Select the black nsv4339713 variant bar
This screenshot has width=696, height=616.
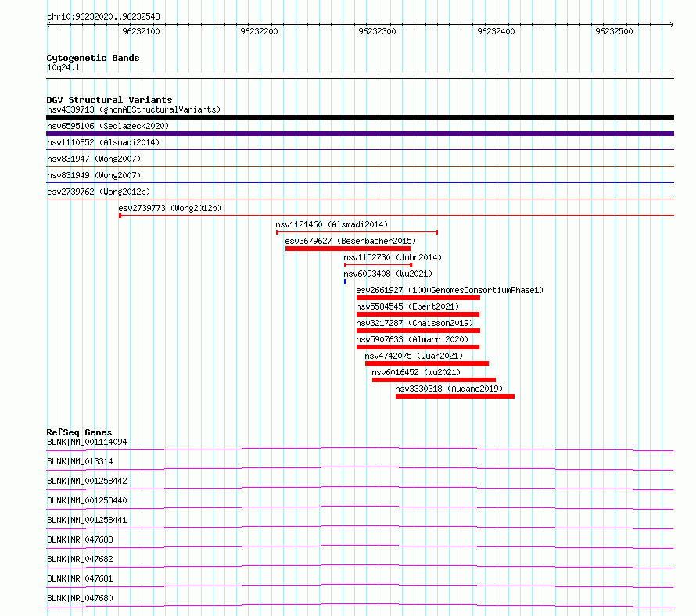(x=360, y=117)
